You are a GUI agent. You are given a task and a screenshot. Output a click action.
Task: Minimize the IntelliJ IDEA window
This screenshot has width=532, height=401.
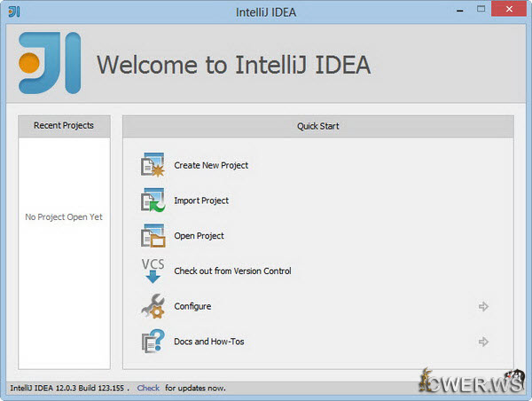459,10
